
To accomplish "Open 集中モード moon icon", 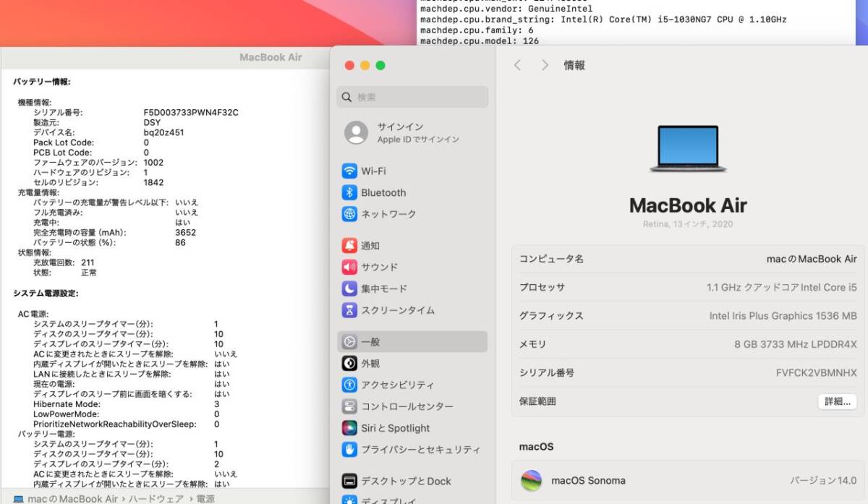I will tap(350, 289).
